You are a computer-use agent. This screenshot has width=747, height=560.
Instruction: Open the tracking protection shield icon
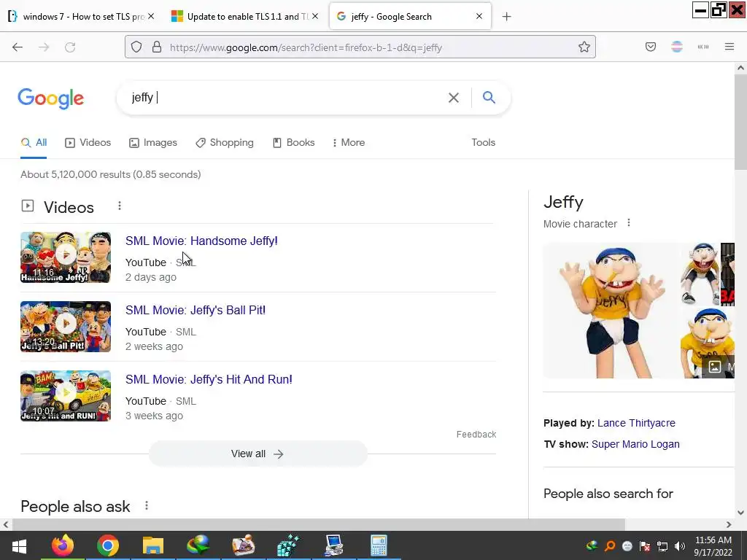click(136, 47)
